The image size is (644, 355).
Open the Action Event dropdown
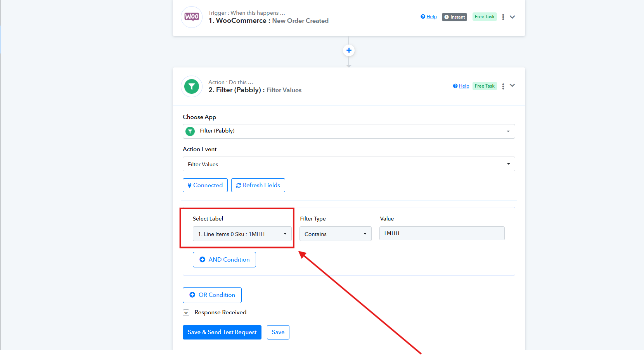pos(348,164)
